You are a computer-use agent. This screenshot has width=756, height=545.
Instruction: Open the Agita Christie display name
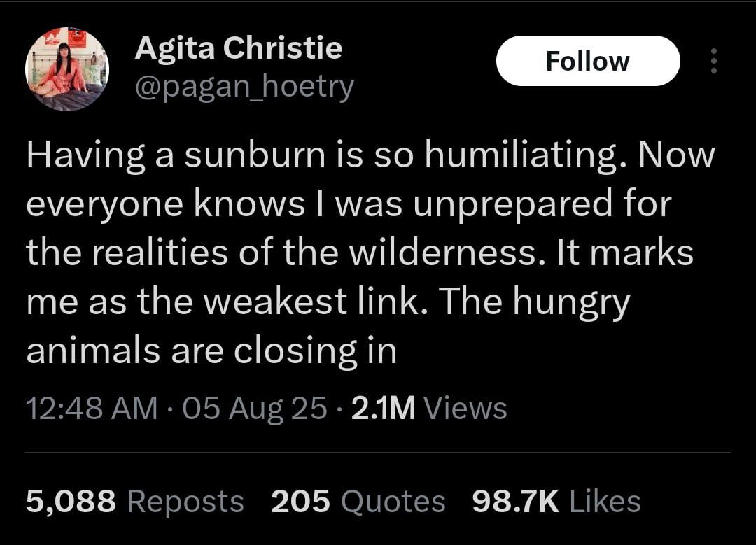(x=239, y=49)
